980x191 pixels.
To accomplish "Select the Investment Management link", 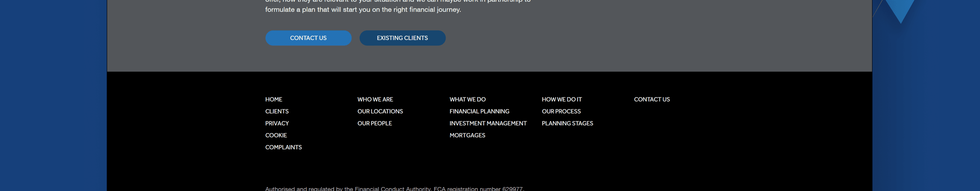I will [488, 123].
